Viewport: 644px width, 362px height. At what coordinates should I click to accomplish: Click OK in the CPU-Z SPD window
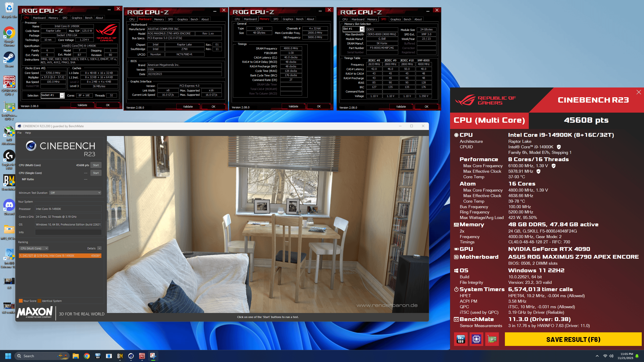426,107
